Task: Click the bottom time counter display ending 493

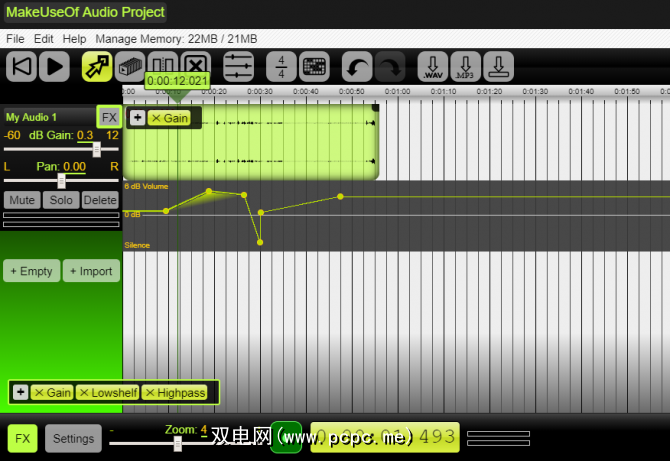Action: click(385, 438)
